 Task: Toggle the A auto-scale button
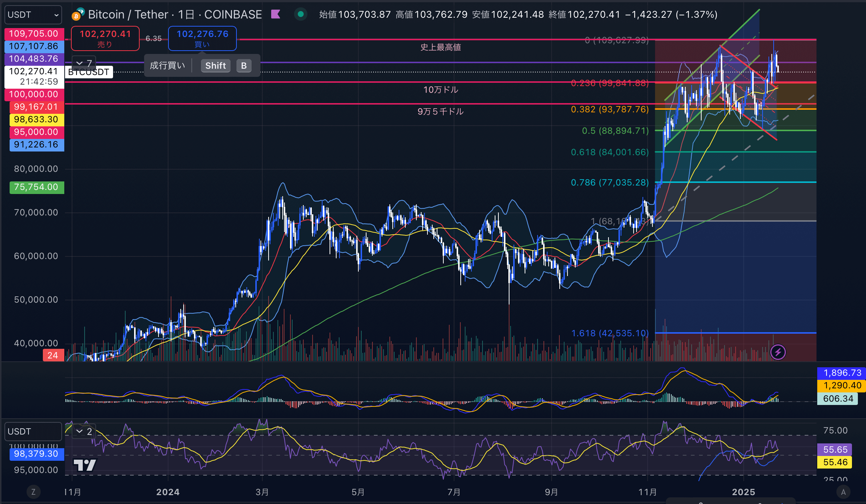coord(843,492)
